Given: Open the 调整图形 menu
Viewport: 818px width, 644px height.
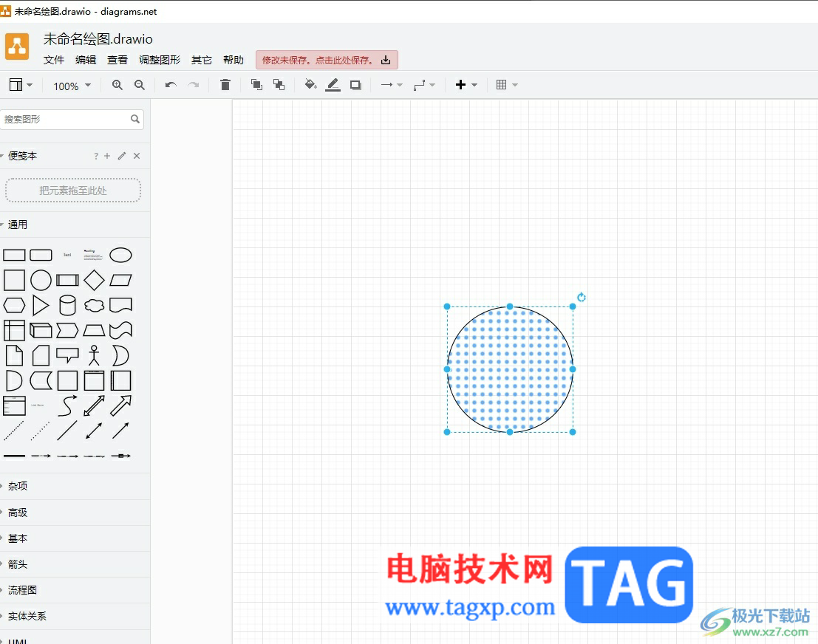Looking at the screenshot, I should [160, 60].
